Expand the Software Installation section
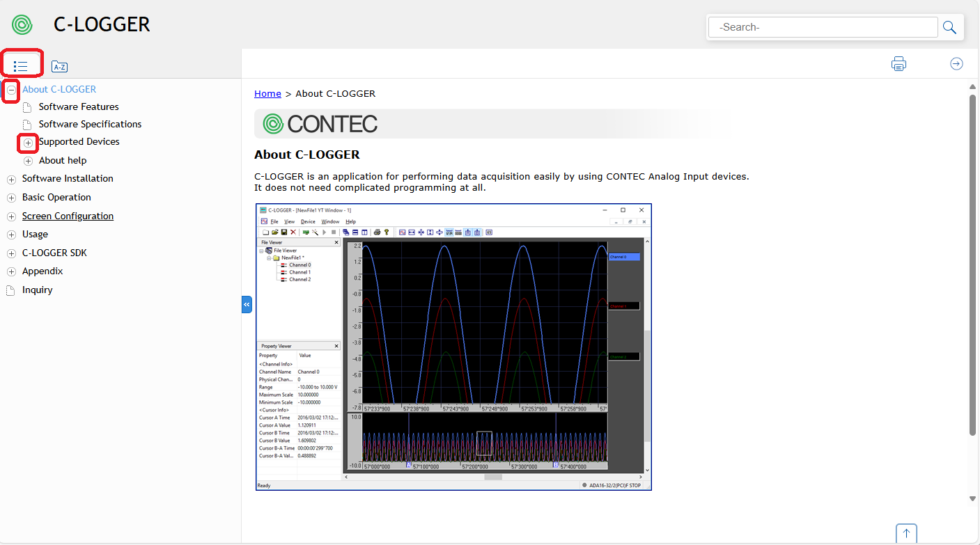Viewport: 980px width, 545px height. click(11, 180)
